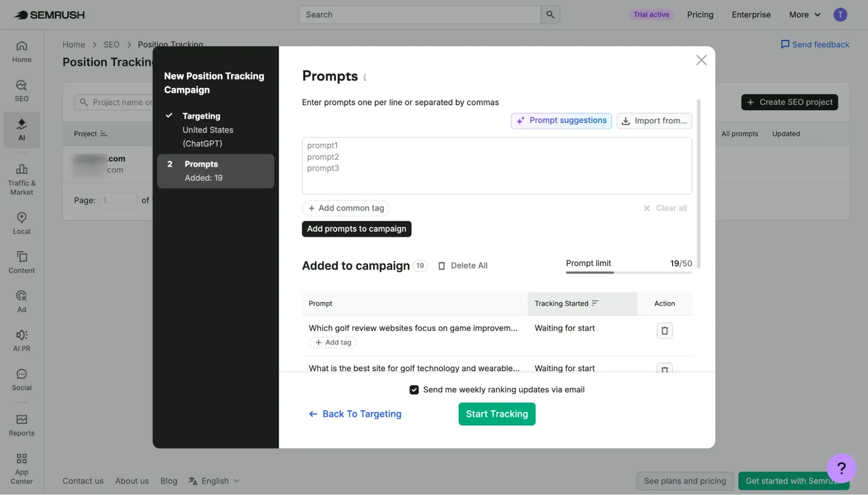This screenshot has width=868, height=495.
Task: Open the purple help question mark button
Action: click(841, 468)
